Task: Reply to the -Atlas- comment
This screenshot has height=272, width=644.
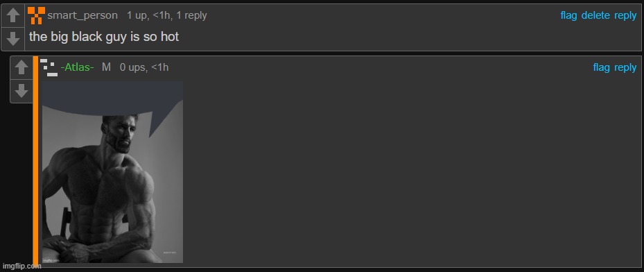Action: 625,67
